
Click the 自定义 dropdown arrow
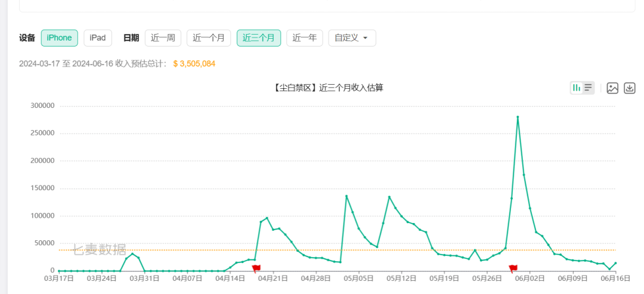pyautogui.click(x=365, y=38)
